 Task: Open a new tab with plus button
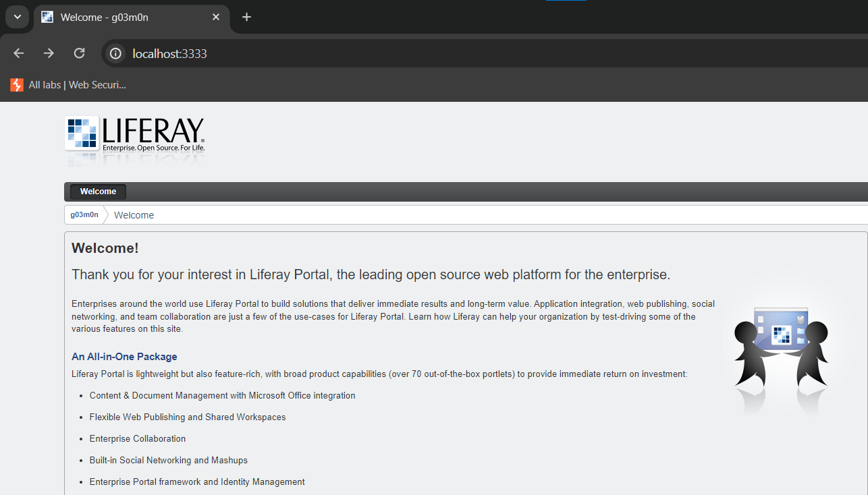point(246,17)
